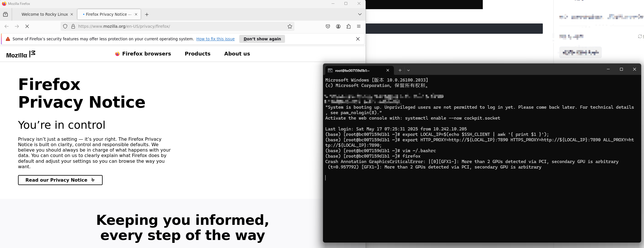Viewport: 644px width, 248px height.
Task: Click Don't show again button
Action: coord(262,39)
